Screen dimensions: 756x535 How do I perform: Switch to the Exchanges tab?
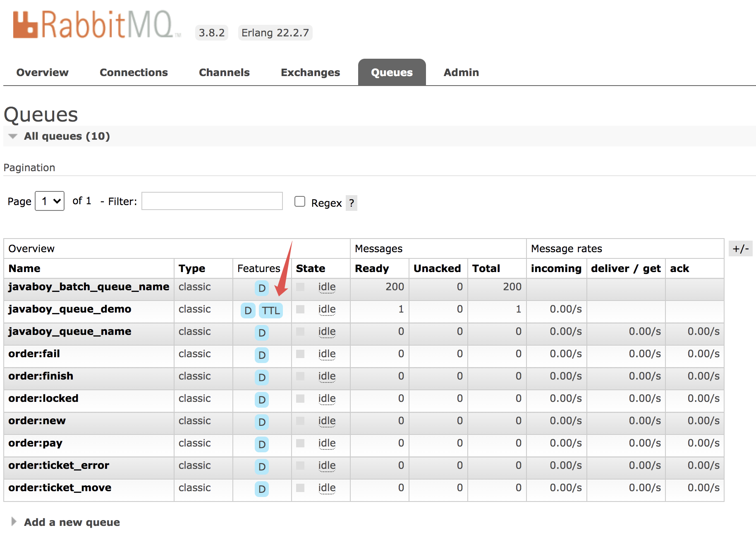[310, 72]
